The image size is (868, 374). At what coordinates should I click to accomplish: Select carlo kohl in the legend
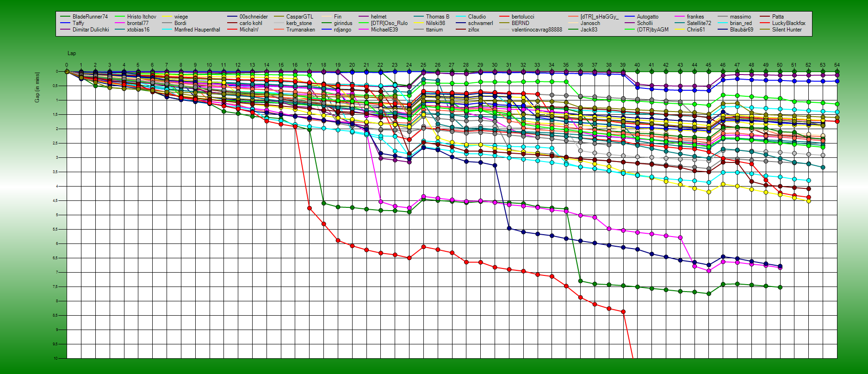click(251, 23)
